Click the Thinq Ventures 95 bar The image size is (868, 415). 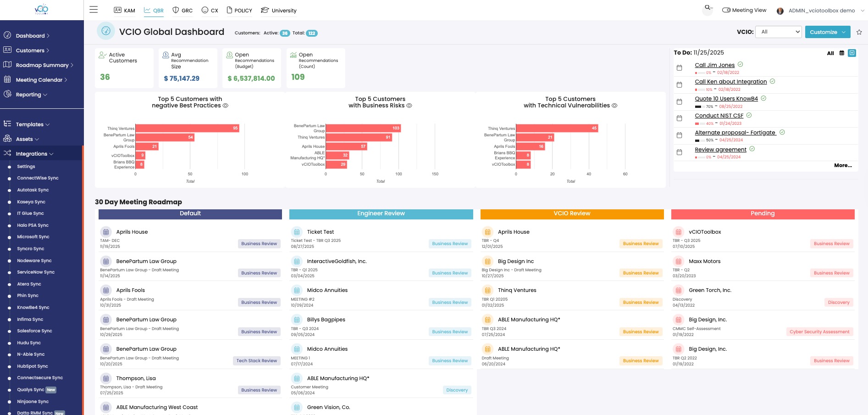pos(188,128)
